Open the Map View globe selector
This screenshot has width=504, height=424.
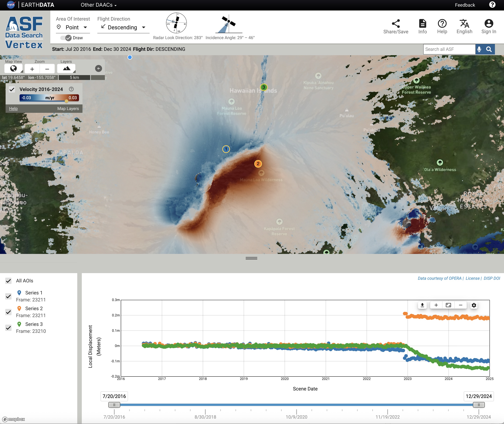13,68
